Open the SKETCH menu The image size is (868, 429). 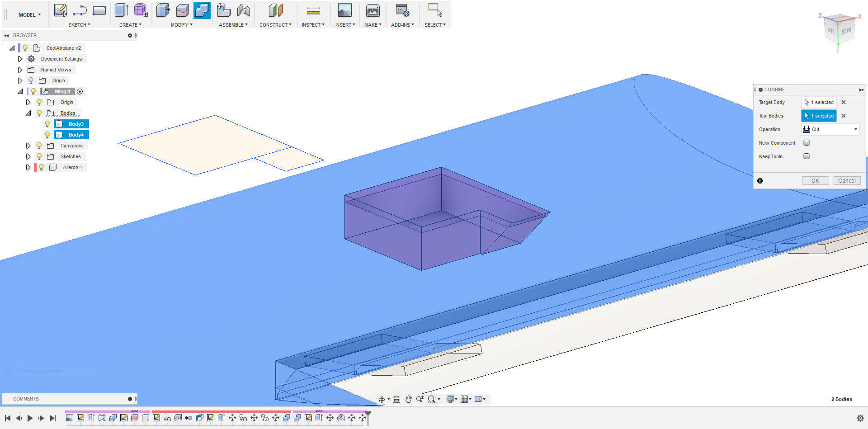click(79, 25)
